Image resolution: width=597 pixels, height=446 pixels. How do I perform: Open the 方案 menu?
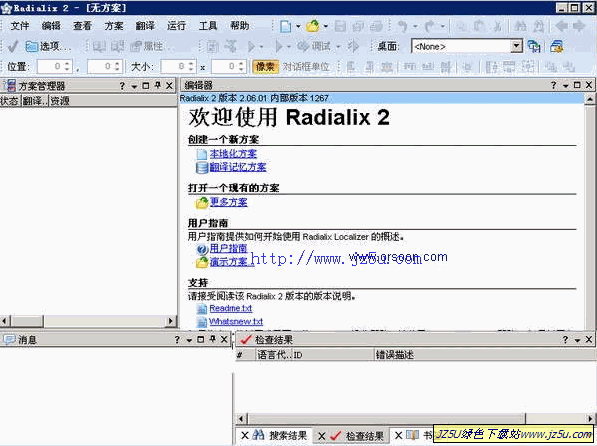(114, 26)
